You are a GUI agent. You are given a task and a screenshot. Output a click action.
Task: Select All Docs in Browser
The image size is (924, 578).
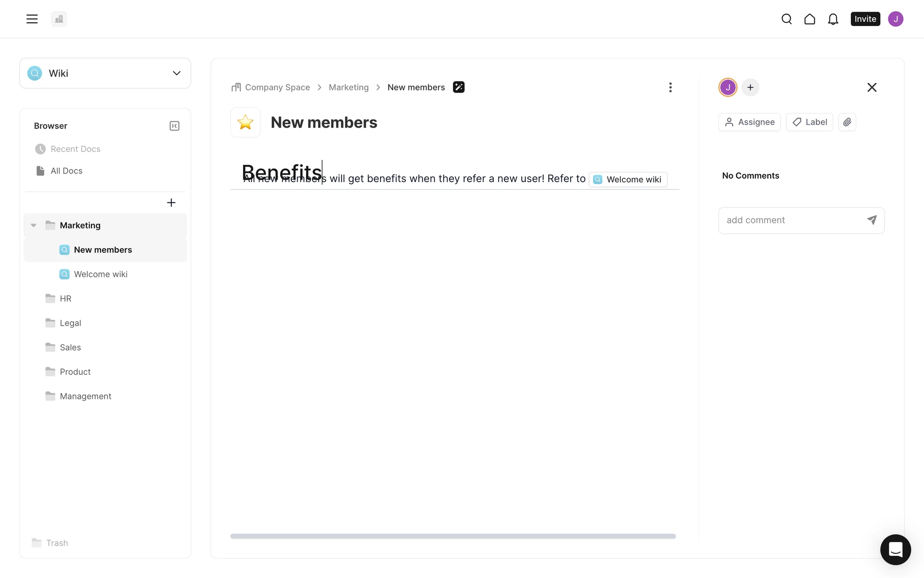[x=66, y=171]
